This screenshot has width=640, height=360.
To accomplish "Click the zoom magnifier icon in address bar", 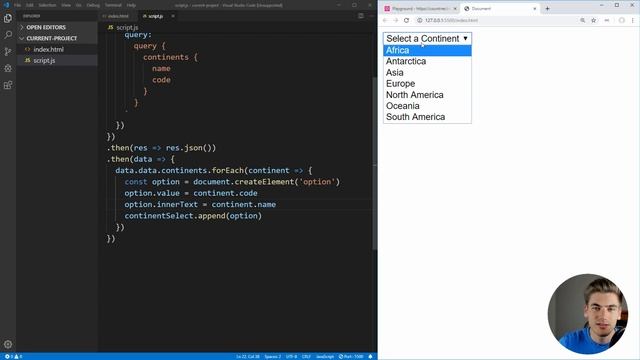I will coord(582,20).
